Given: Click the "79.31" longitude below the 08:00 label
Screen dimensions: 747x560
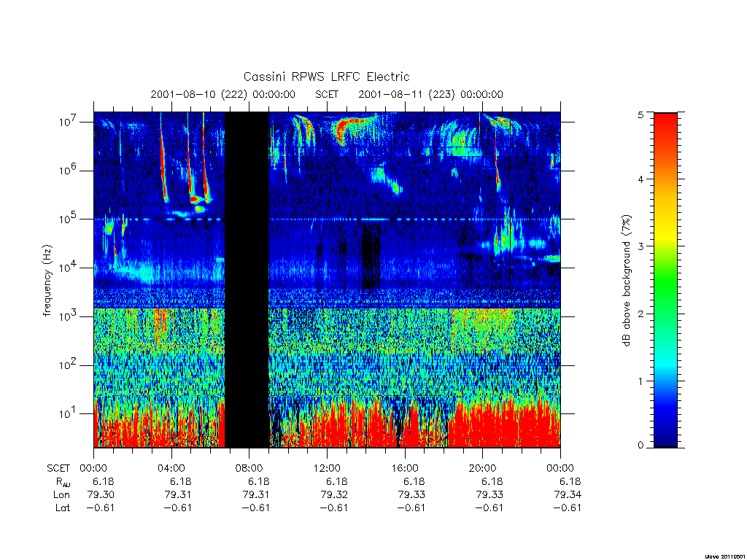Looking at the screenshot, I should point(256,495).
